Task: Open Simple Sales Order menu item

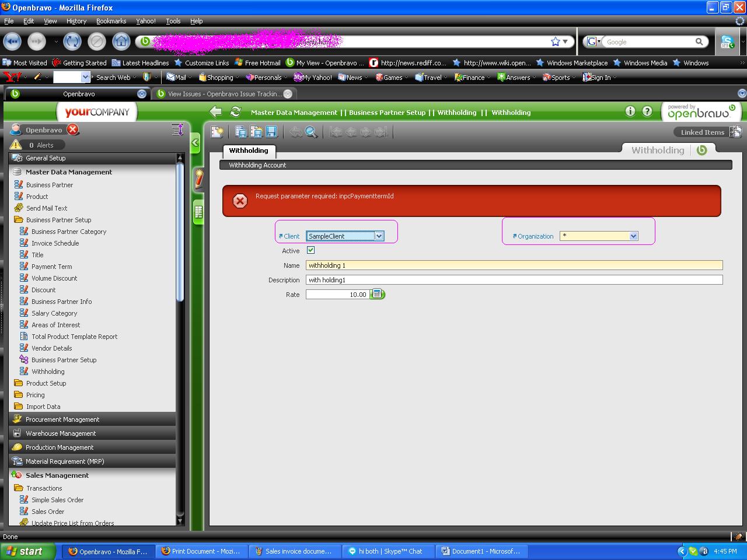Action: [57, 500]
